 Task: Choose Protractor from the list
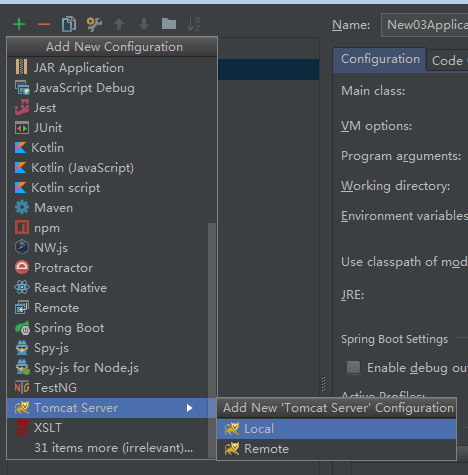click(108, 268)
